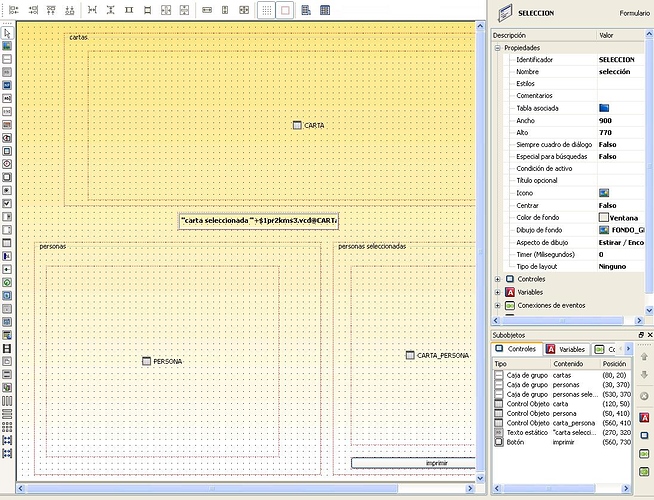This screenshot has width=654, height=500.
Task: Click the Descripción column header in properties
Action: tap(544, 35)
